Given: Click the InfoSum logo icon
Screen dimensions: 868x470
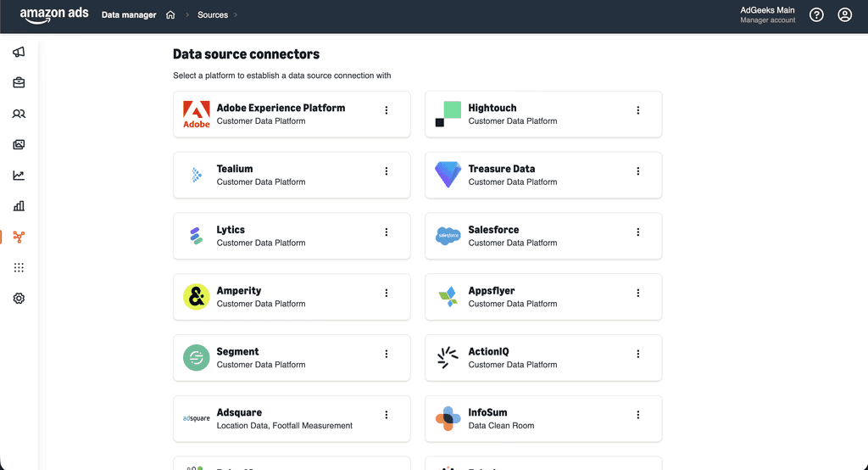Looking at the screenshot, I should click(448, 419).
